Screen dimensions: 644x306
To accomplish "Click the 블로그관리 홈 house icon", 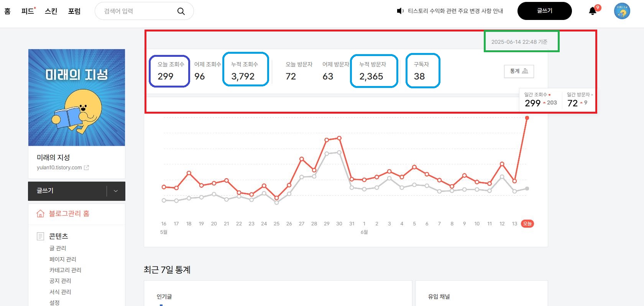I will coord(40,213).
